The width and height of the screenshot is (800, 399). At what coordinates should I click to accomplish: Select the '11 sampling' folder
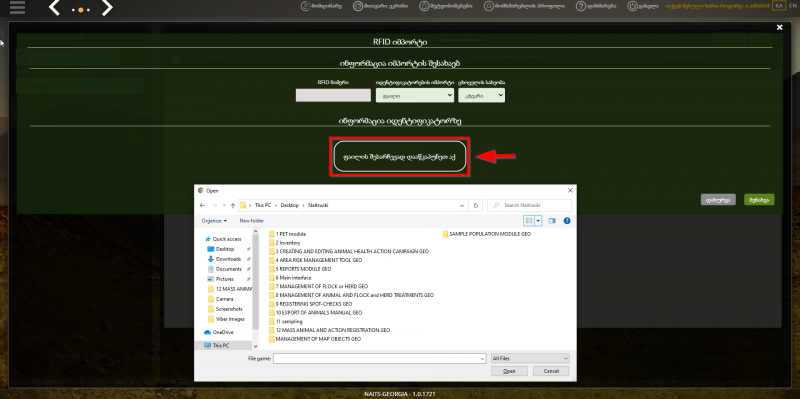coord(286,321)
